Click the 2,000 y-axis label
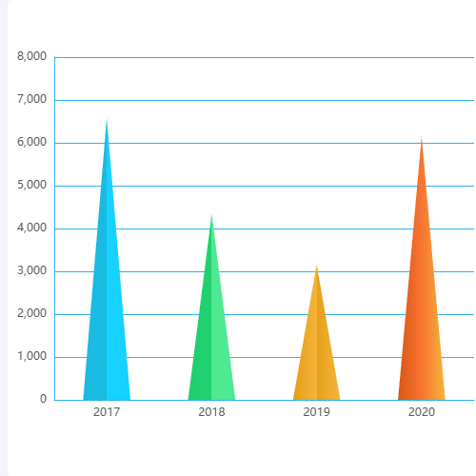Image resolution: width=476 pixels, height=476 pixels. 31,313
